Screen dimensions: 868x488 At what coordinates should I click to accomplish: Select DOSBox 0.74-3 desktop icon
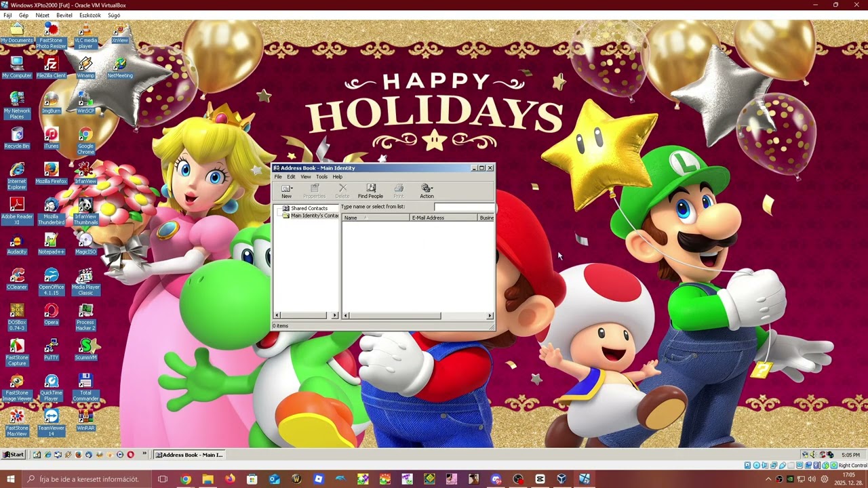pyautogui.click(x=17, y=318)
